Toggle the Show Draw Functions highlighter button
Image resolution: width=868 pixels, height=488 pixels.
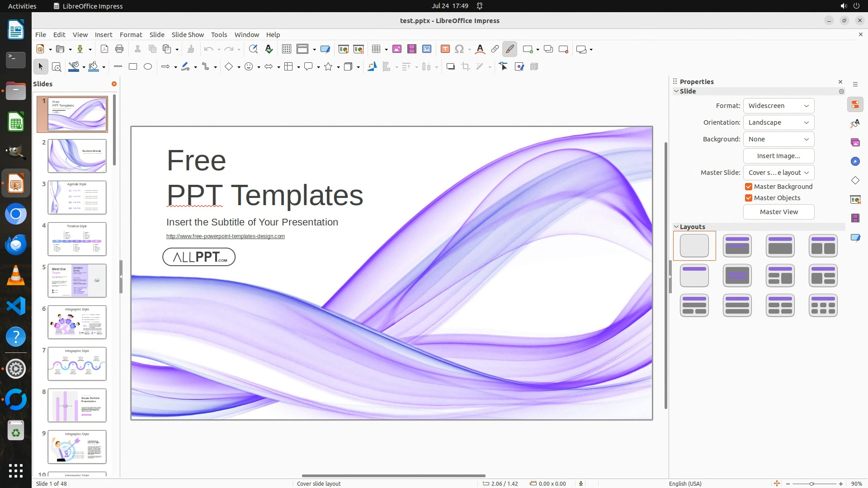tap(510, 49)
